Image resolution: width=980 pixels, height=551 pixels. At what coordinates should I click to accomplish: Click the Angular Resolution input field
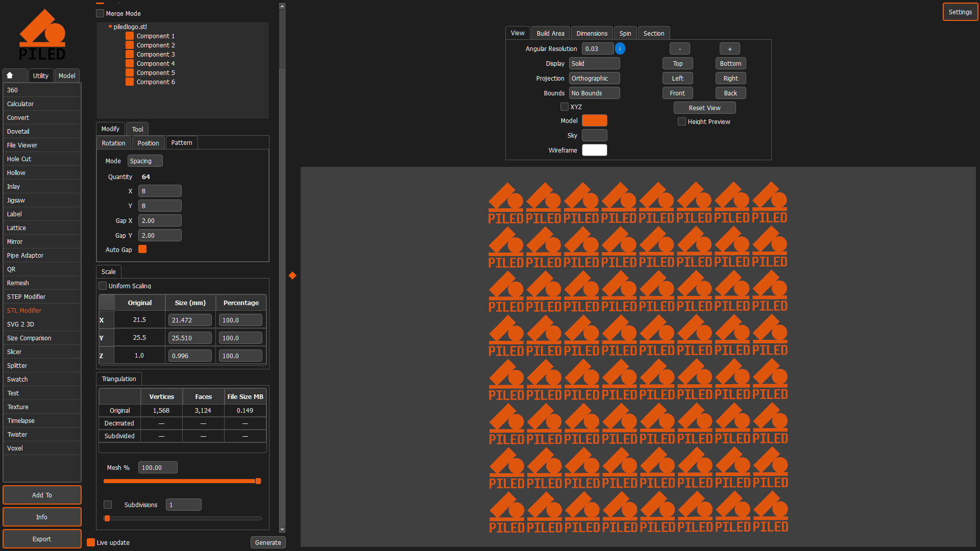pos(598,48)
